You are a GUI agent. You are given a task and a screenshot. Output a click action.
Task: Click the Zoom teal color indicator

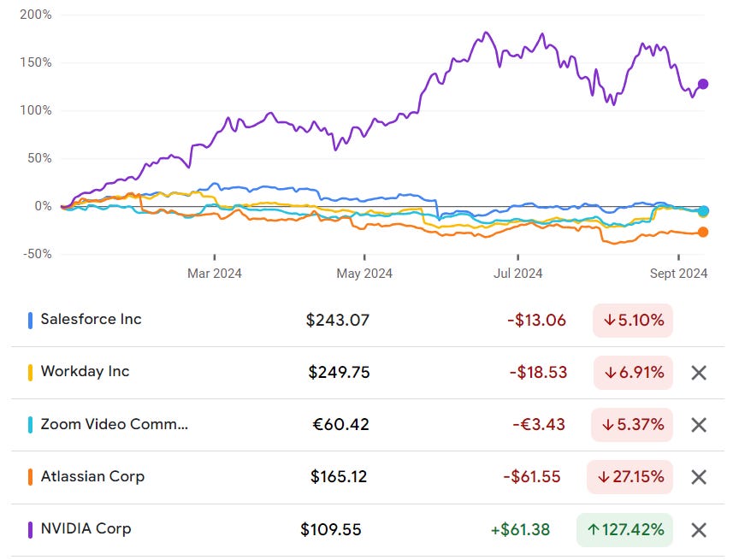coord(31,425)
